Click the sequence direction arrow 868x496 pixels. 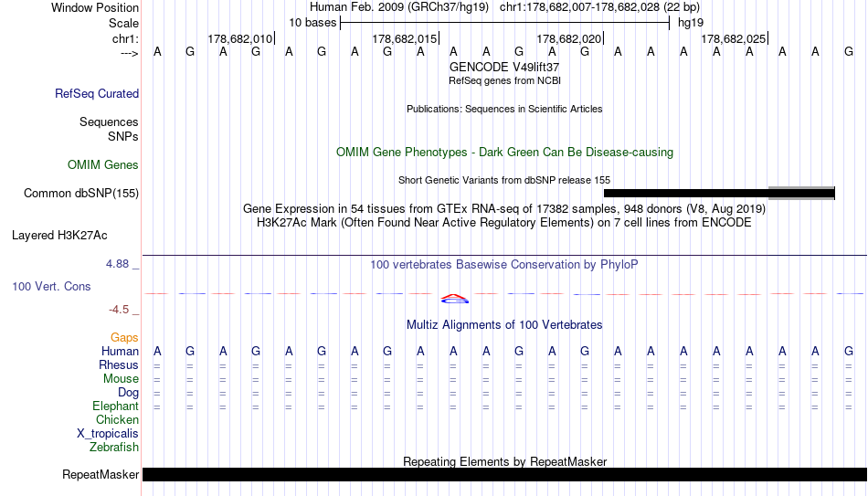tap(129, 53)
